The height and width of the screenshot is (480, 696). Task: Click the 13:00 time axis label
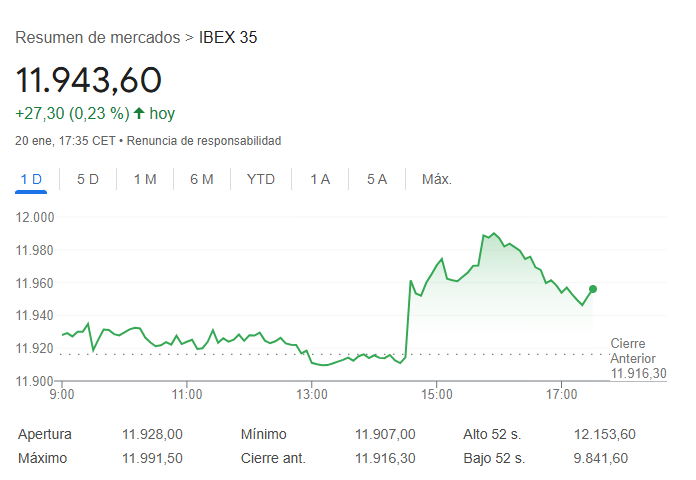click(x=312, y=396)
